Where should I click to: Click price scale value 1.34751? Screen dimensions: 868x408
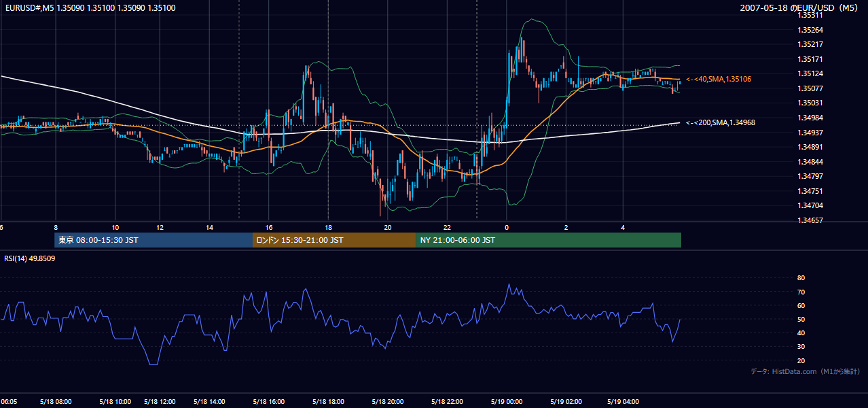810,191
